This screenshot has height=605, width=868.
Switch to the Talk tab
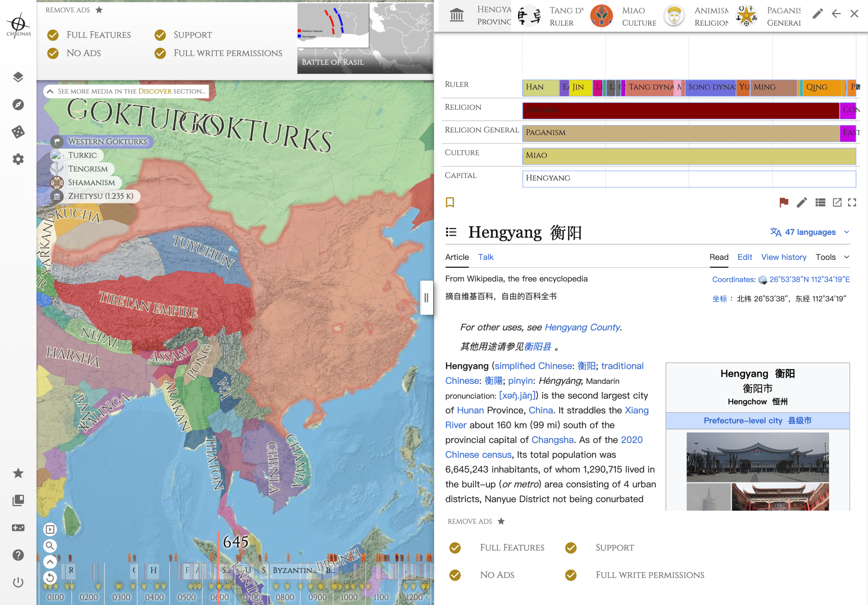point(485,257)
